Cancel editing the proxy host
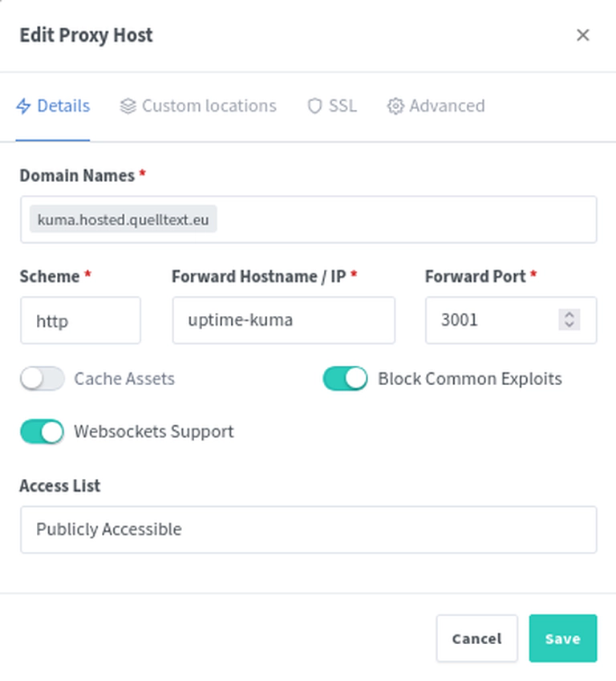 (477, 638)
